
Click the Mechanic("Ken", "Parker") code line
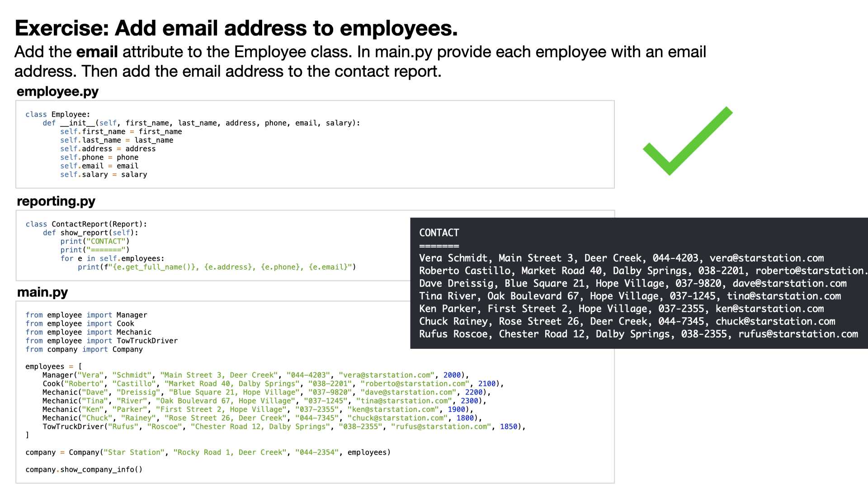258,410
